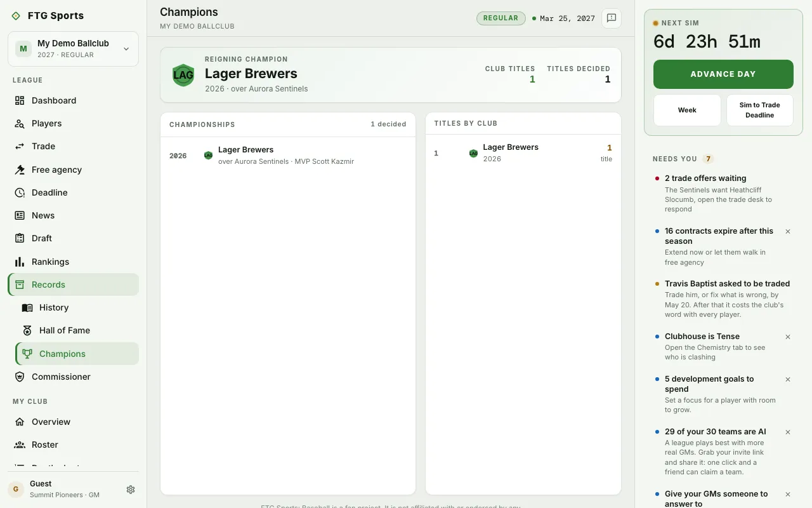Click the Hall of Fame medal icon
Viewport: 812px width, 508px height.
coord(27,330)
